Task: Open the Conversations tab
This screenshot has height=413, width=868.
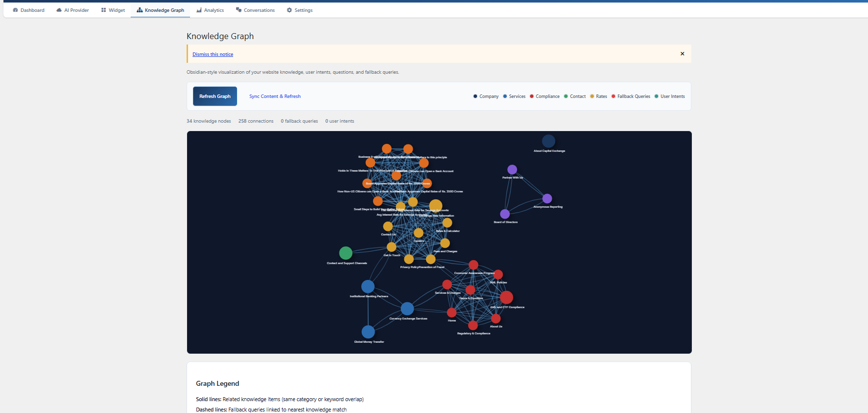Action: 255,10
